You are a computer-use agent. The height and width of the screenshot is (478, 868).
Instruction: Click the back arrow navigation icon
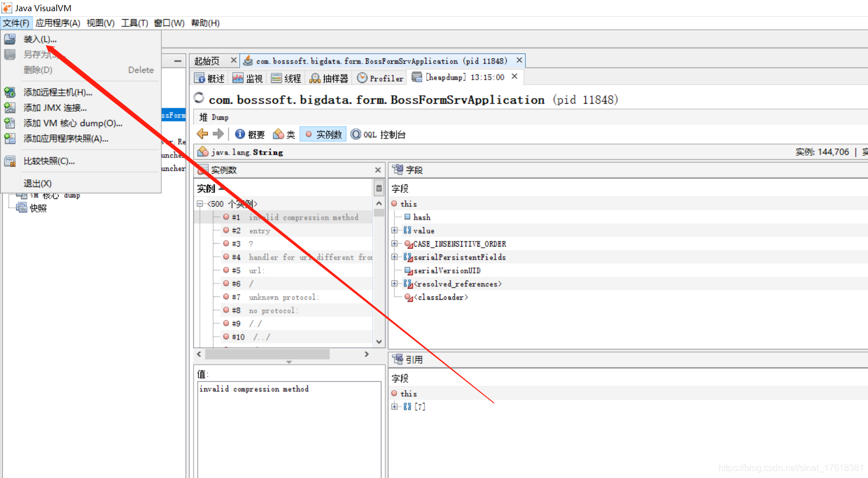click(x=203, y=134)
